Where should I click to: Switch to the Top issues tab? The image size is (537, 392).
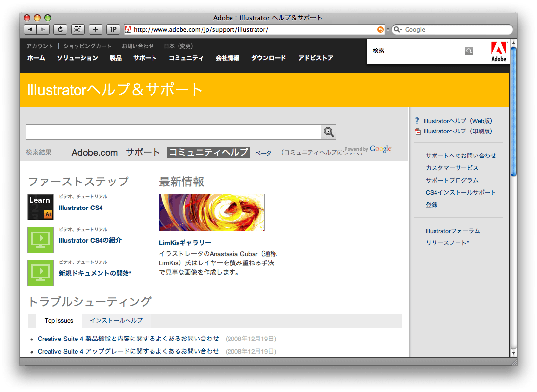click(58, 321)
